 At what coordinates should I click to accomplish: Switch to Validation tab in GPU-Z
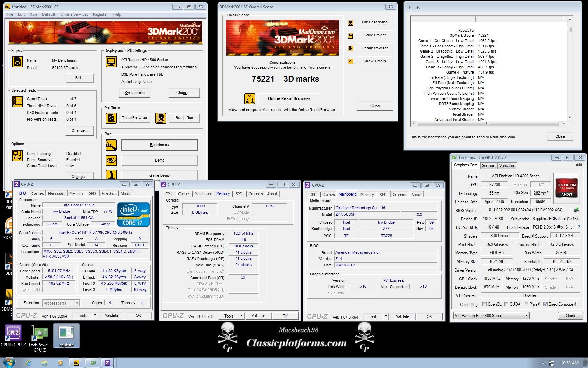point(507,166)
